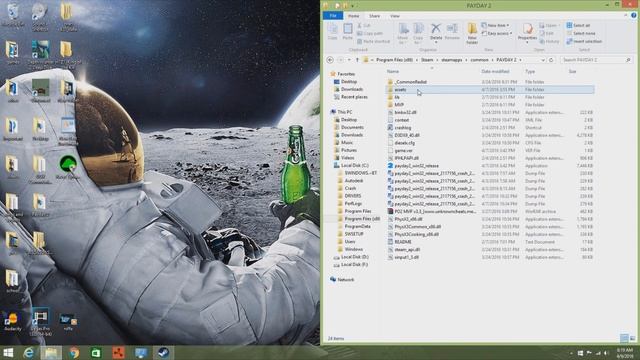The height and width of the screenshot is (360, 640).
Task: Click the Windows Start button
Action: click(8, 353)
